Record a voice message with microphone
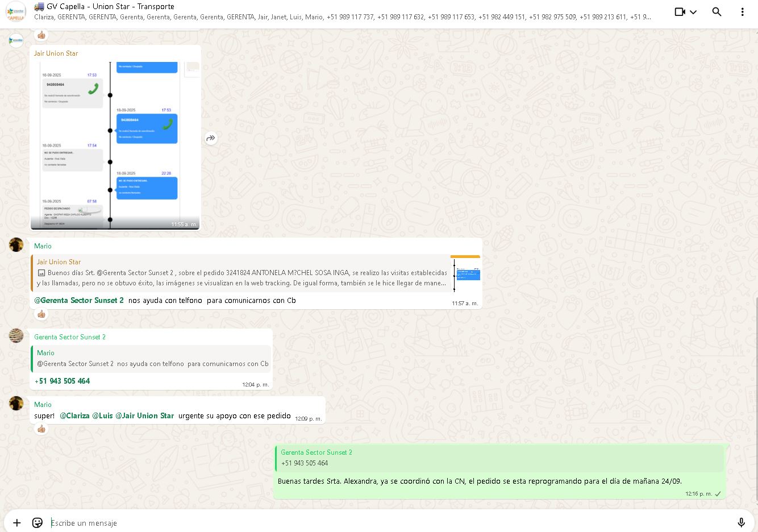 pyautogui.click(x=741, y=523)
